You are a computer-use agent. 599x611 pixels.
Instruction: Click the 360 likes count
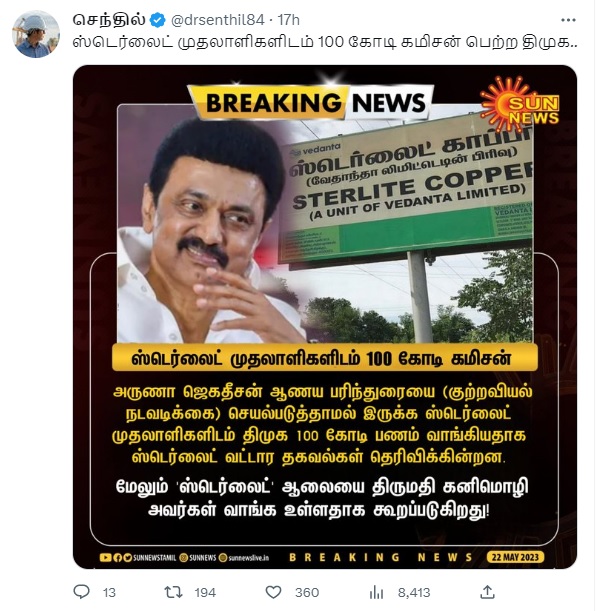(307, 593)
